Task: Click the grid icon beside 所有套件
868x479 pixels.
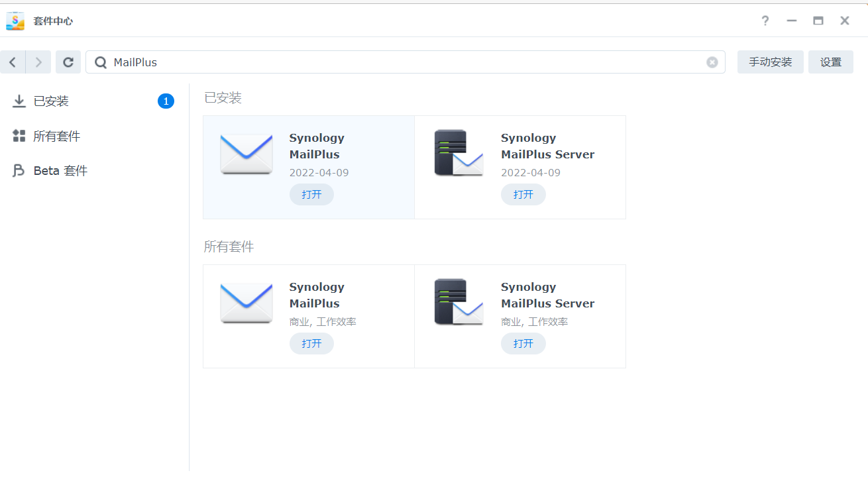Action: click(19, 136)
